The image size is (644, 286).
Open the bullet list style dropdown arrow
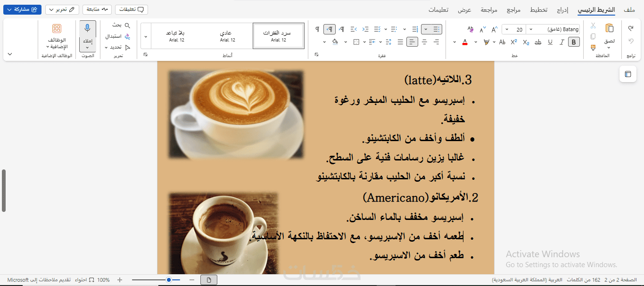tap(426, 29)
